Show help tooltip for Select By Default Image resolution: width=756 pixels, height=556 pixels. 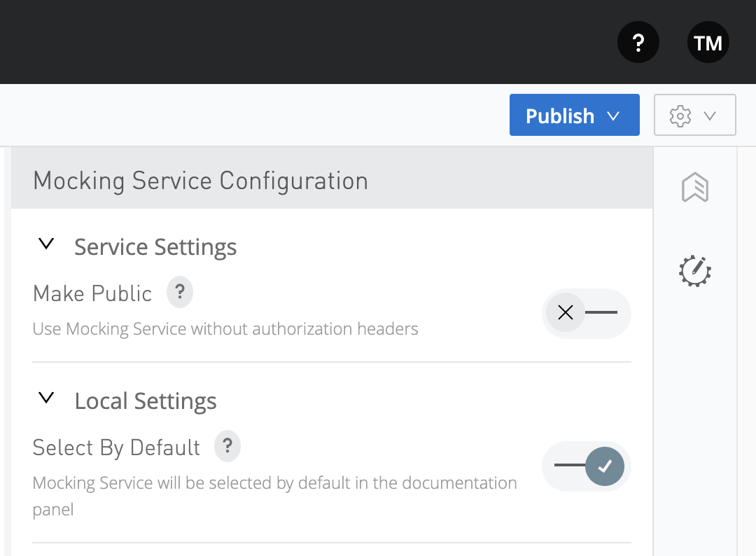227,446
